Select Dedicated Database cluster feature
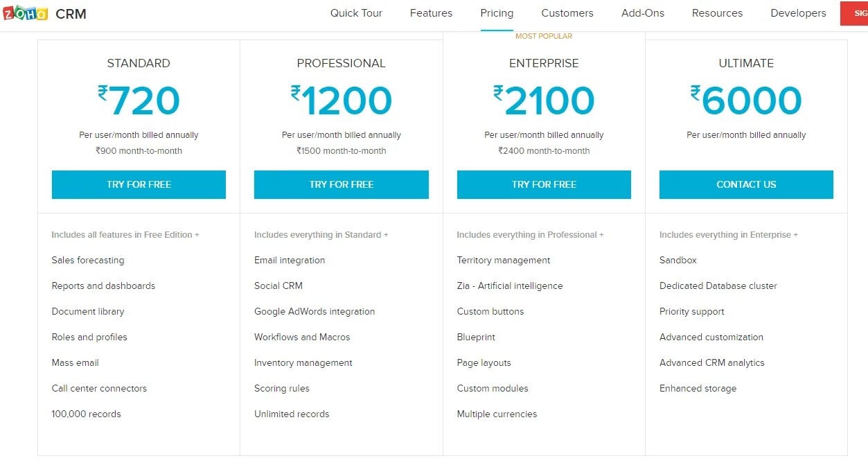The width and height of the screenshot is (868, 465). [x=718, y=286]
